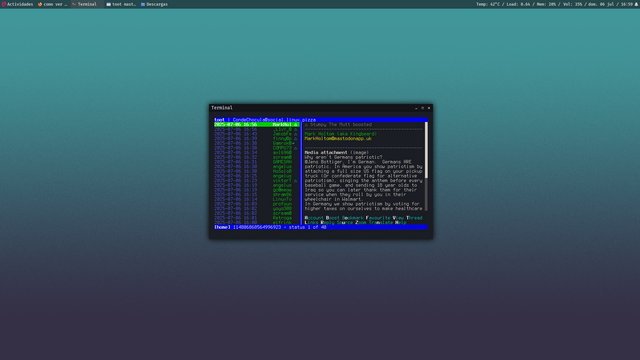This screenshot has height=360, width=640.
Task: Click the "Media attachment (image)" line
Action: point(336,153)
